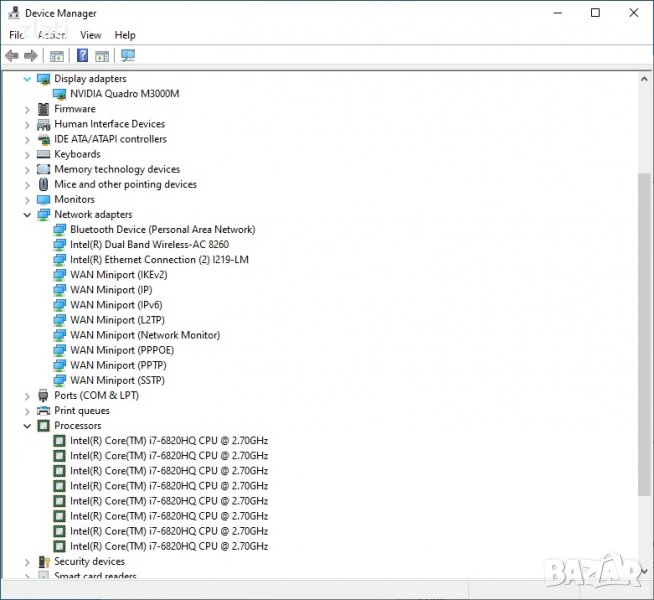Collapse the Network adapters node
This screenshot has height=600, width=654.
click(x=27, y=215)
